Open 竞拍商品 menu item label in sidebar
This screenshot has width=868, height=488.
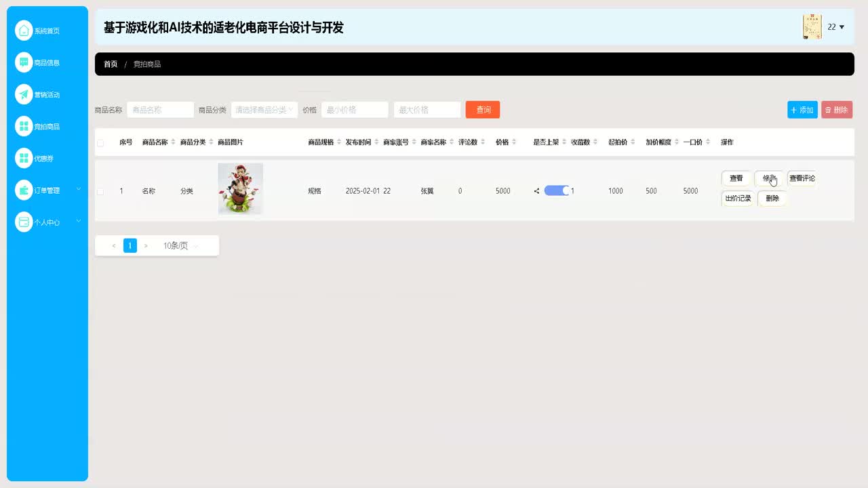coord(47,127)
